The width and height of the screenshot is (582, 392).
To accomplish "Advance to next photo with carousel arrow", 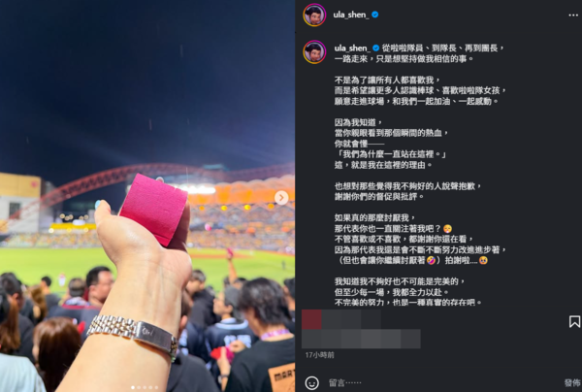I will [281, 198].
